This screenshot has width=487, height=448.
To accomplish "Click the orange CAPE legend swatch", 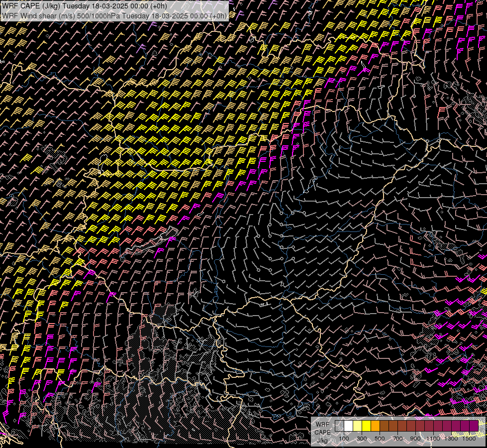I will (x=375, y=426).
